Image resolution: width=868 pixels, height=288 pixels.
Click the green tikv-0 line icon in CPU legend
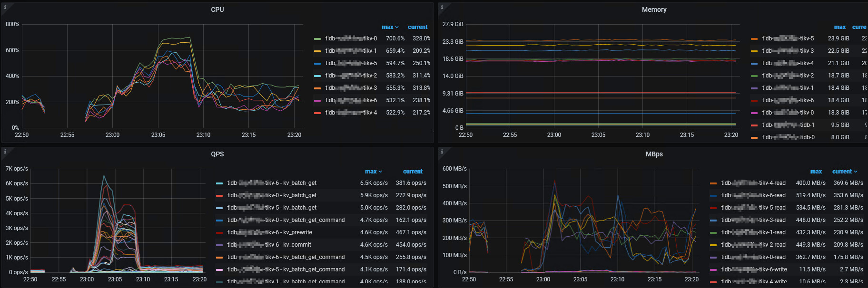[x=317, y=38]
